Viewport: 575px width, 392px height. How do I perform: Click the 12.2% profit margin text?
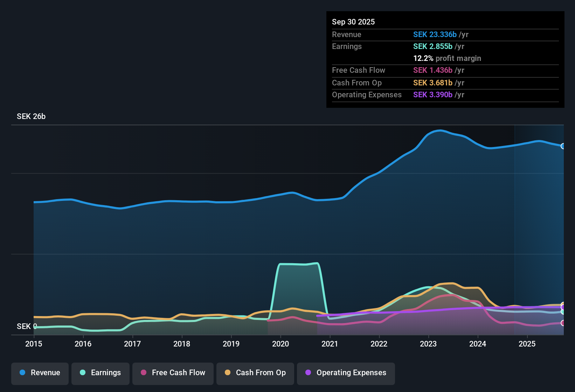click(447, 58)
